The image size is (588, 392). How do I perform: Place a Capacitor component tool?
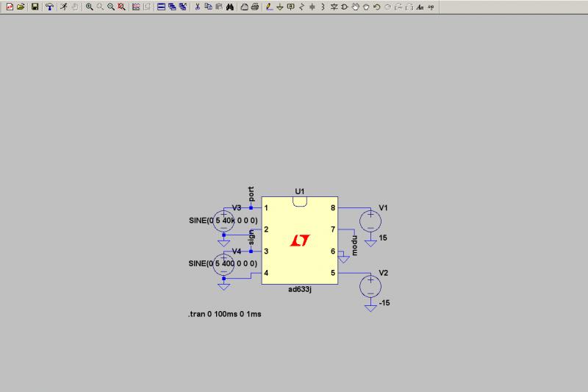click(x=312, y=7)
